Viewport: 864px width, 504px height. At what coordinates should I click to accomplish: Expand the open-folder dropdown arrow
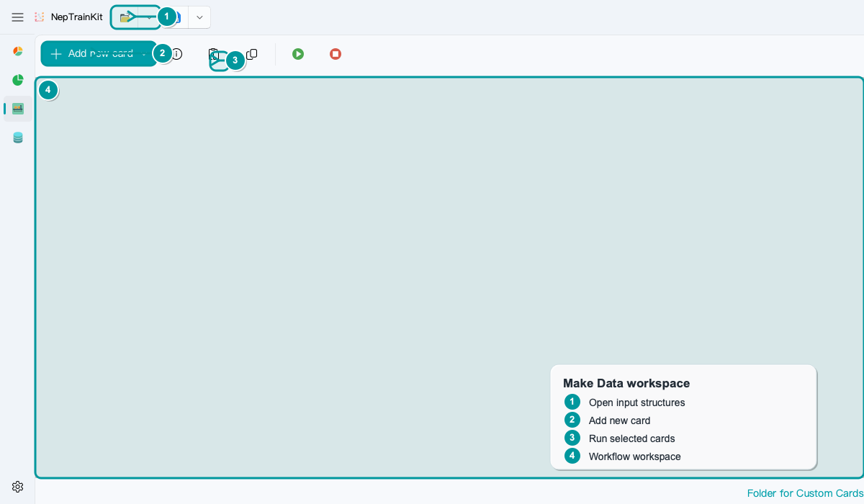pyautogui.click(x=149, y=17)
